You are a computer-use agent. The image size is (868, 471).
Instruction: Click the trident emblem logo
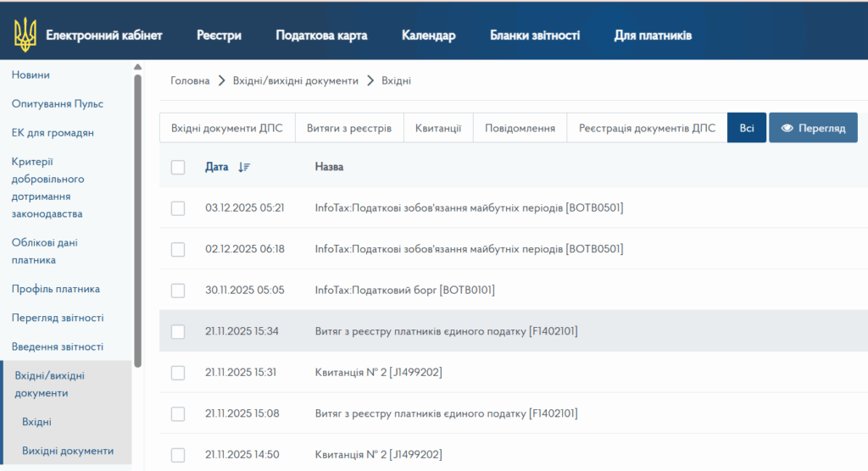pyautogui.click(x=25, y=36)
